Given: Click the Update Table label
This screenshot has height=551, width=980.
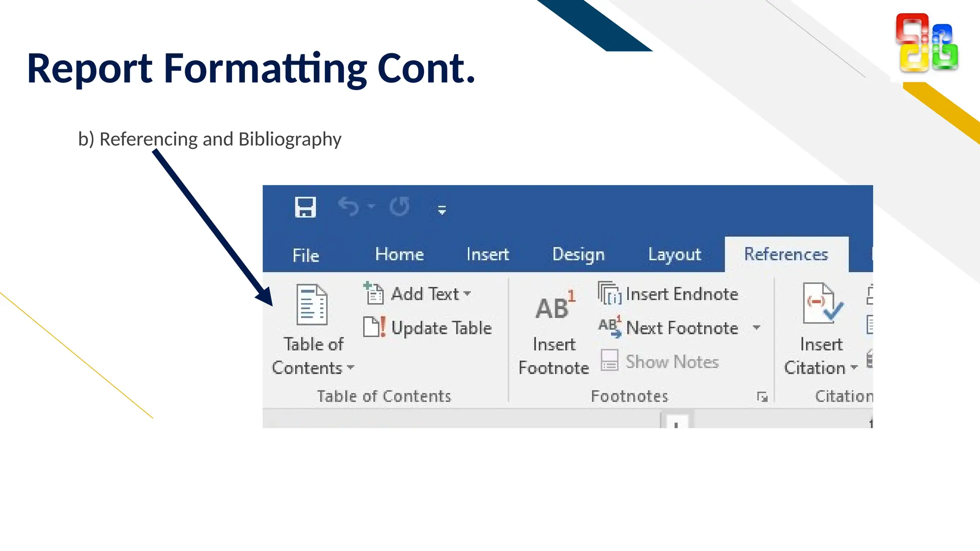Looking at the screenshot, I should click(x=442, y=328).
